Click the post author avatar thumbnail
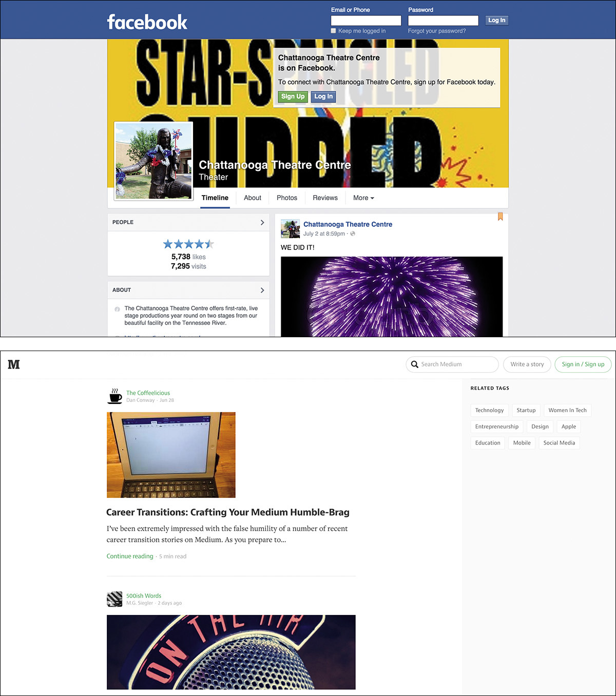Screen dimensions: 616x696 (x=290, y=229)
